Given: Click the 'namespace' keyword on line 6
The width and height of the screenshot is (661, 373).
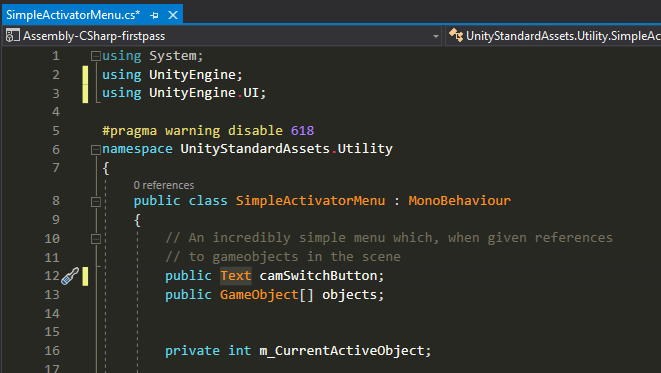Looking at the screenshot, I should tap(137, 149).
